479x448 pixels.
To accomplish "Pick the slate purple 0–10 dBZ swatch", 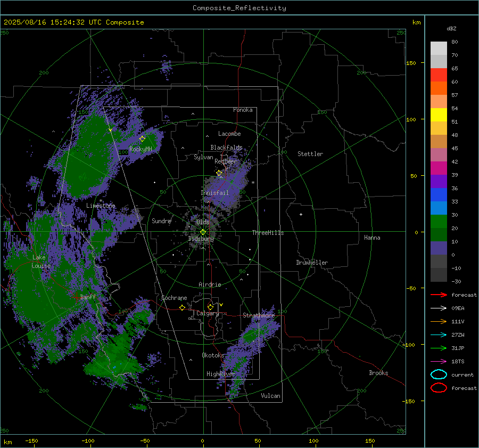I will [439, 248].
